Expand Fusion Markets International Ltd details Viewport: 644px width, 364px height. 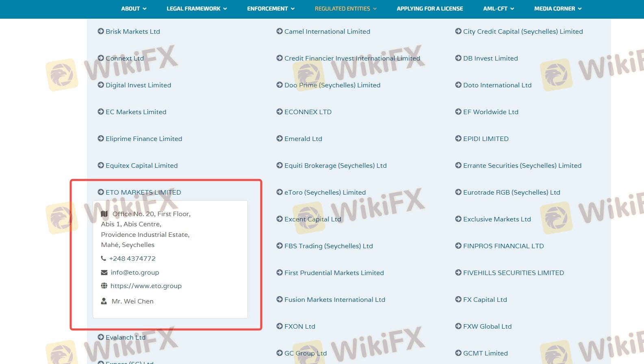(x=334, y=299)
